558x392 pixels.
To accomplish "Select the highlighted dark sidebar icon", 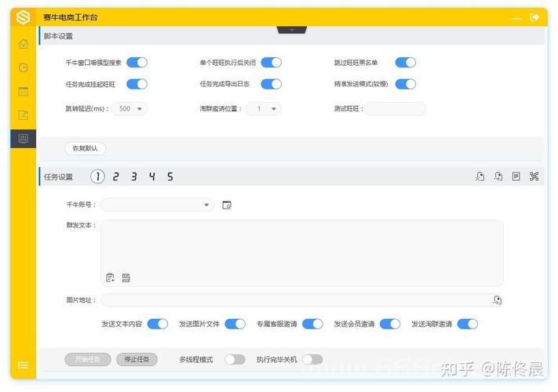I will point(23,138).
